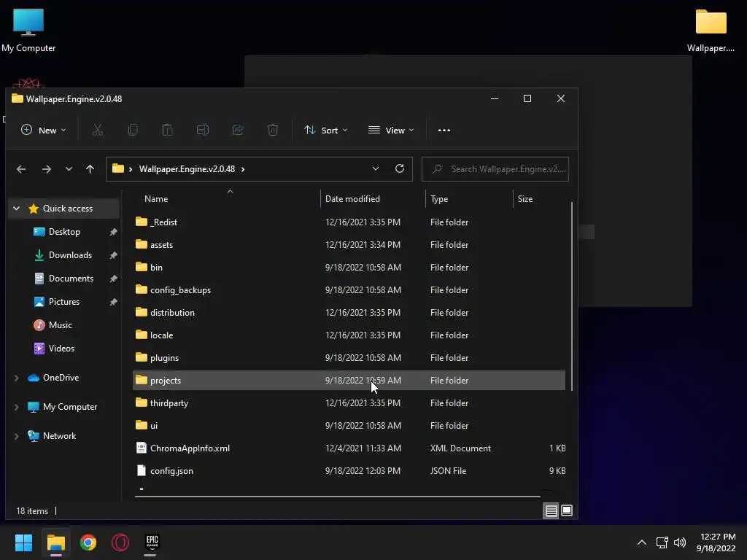Select the locale folder
The image size is (747, 560).
tap(349, 335)
